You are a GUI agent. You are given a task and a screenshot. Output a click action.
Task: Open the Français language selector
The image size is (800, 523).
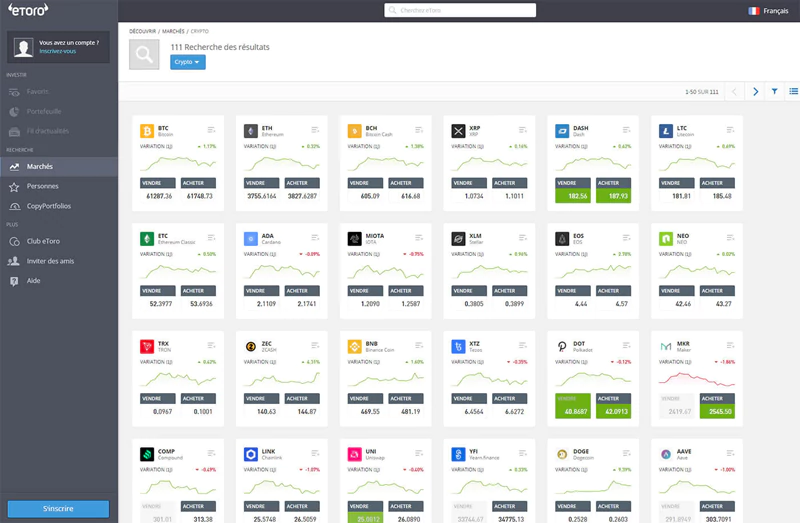coord(768,11)
